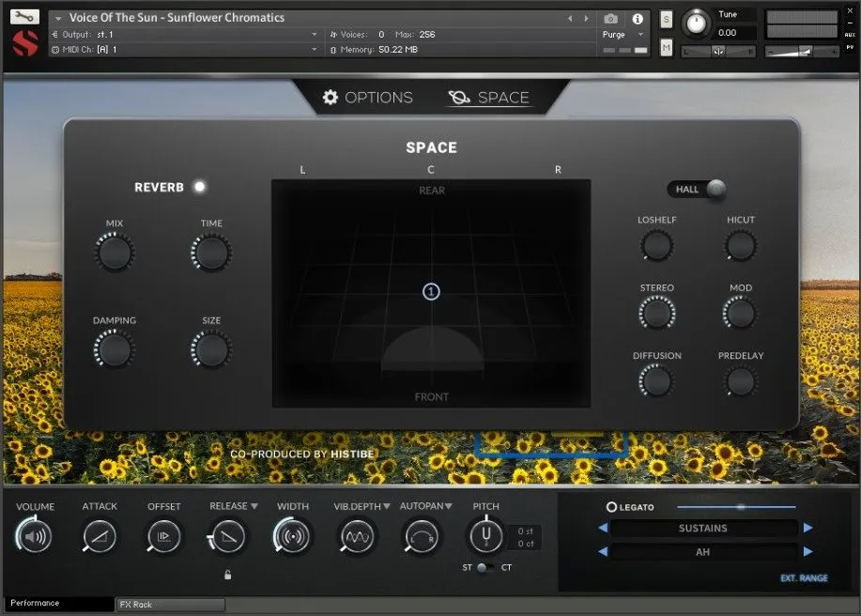The image size is (861, 616).
Task: Go to previous instrument arrow
Action: (570, 19)
